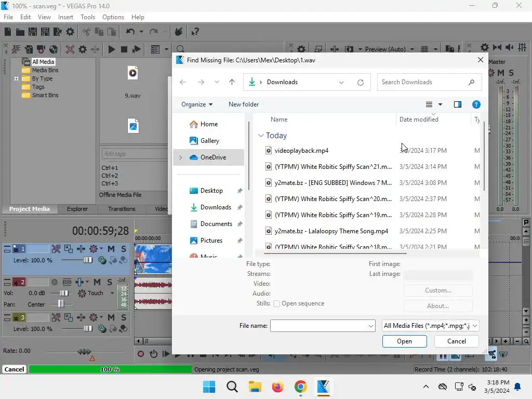
Task: Click the Undo arrow icon
Action: (x=130, y=32)
